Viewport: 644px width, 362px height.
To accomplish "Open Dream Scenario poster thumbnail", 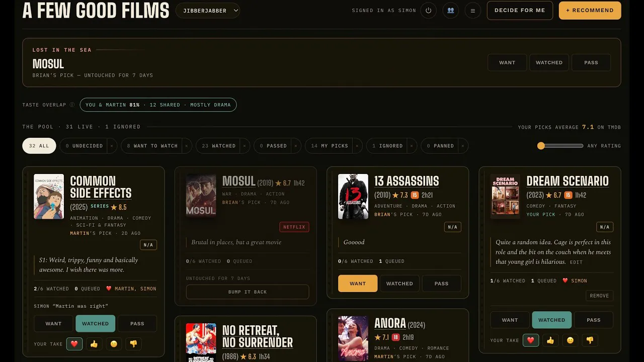I will pyautogui.click(x=505, y=197).
